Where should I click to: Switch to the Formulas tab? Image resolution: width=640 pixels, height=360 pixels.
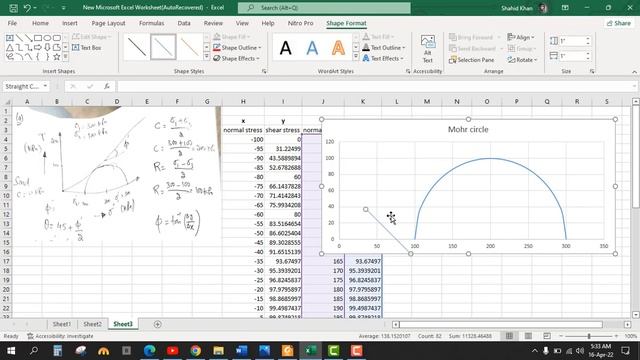tap(151, 23)
